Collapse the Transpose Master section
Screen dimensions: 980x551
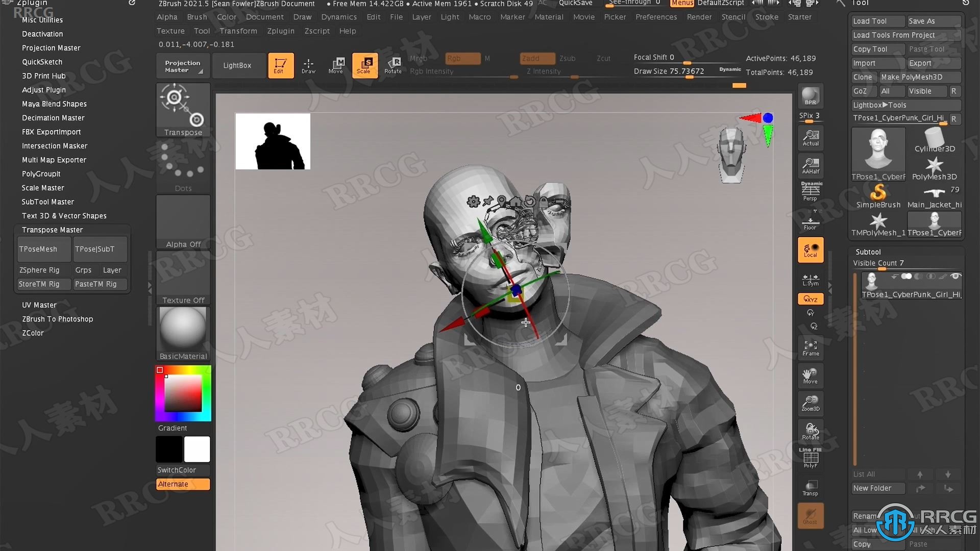[x=52, y=230]
